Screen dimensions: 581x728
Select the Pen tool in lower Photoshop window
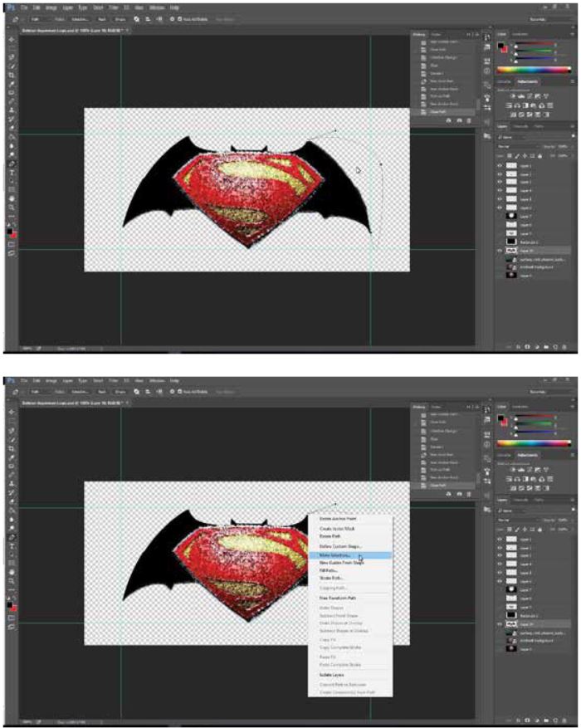pos(12,537)
